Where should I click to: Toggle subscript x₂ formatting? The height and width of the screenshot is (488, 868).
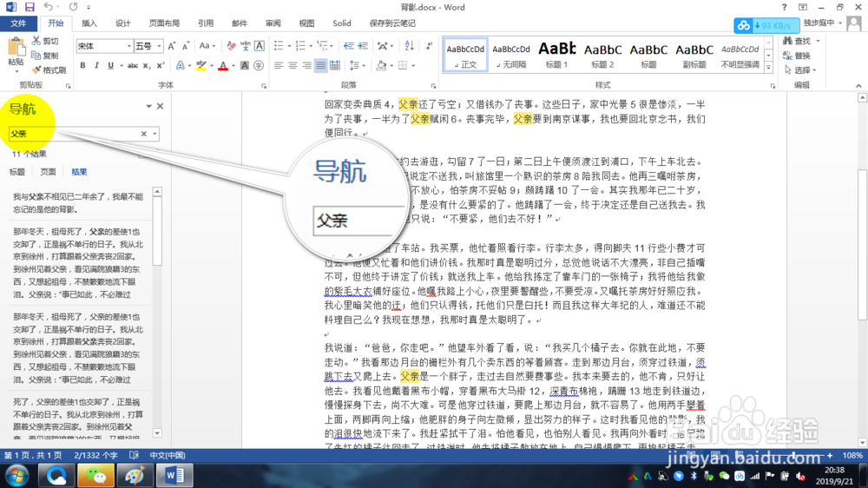(146, 65)
